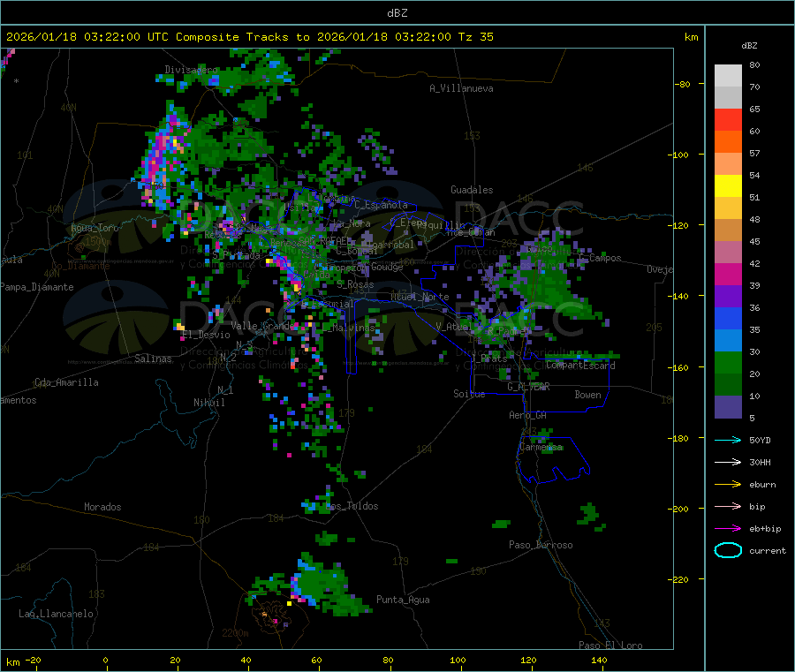The image size is (795, 672).
Task: Click the Valle_Grande map label
Action: pyautogui.click(x=261, y=326)
